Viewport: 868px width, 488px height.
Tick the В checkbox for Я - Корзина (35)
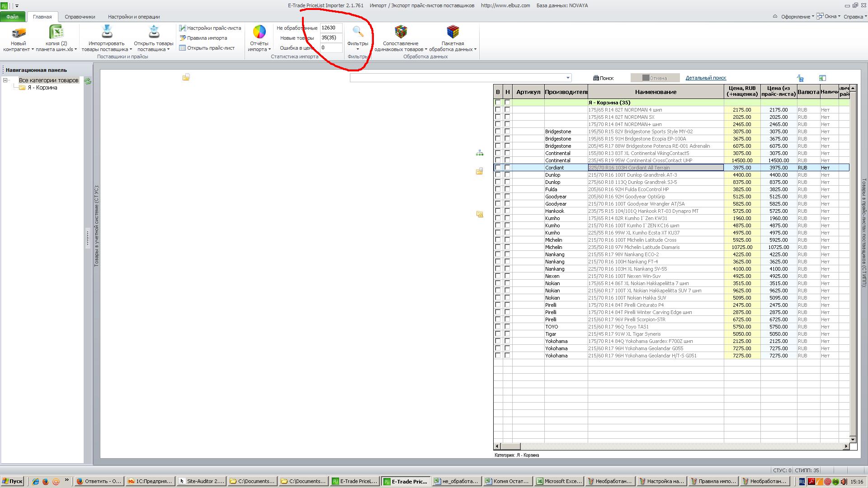[498, 103]
